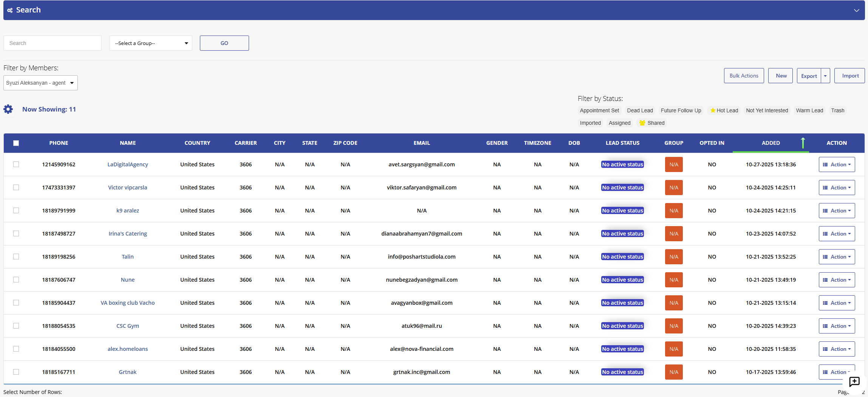
Task: Click the Shared status star icon
Action: click(x=642, y=123)
